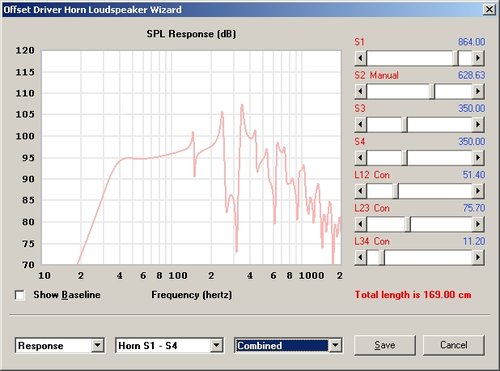Click the L23 Con slider thumb
The image size is (500, 371).
(407, 224)
